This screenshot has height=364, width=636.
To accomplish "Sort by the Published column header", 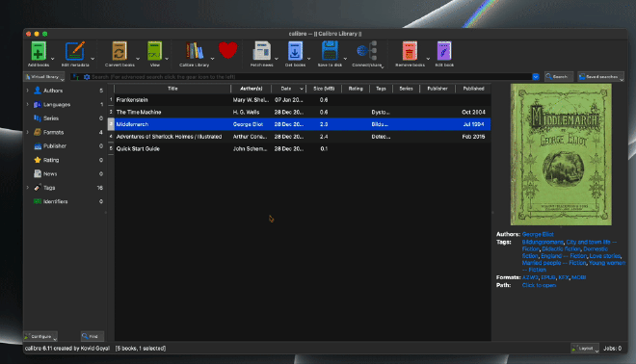I will click(x=473, y=89).
